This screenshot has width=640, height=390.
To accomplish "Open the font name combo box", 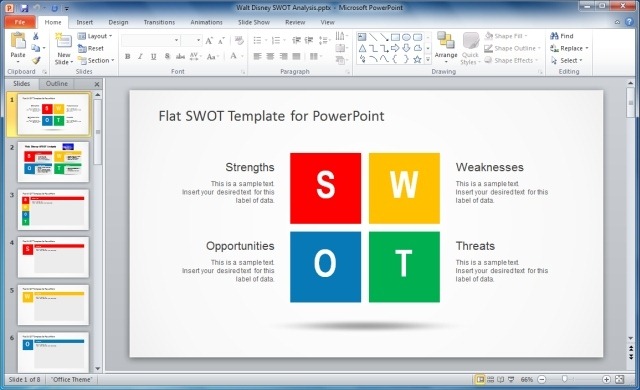I will click(x=151, y=40).
